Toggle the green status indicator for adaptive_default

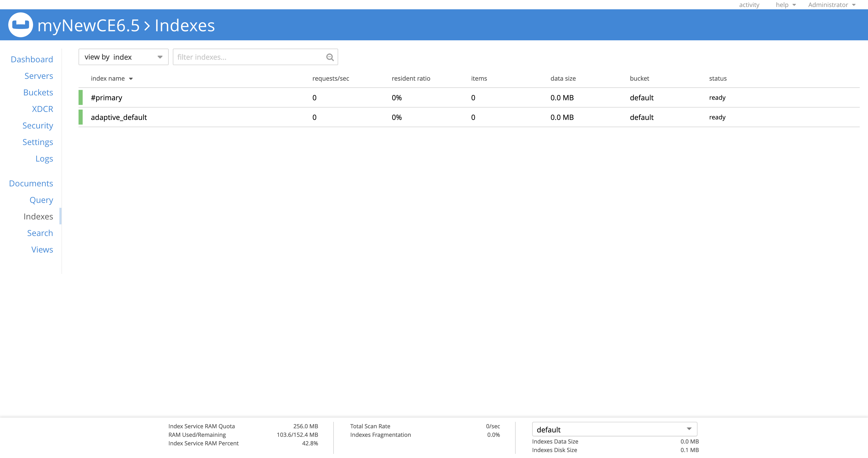tap(80, 117)
